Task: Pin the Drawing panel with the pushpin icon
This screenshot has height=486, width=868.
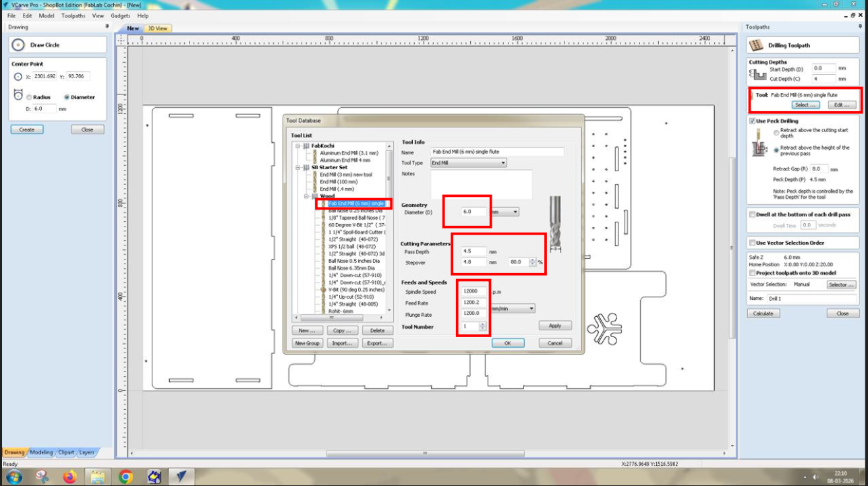Action: tap(107, 26)
